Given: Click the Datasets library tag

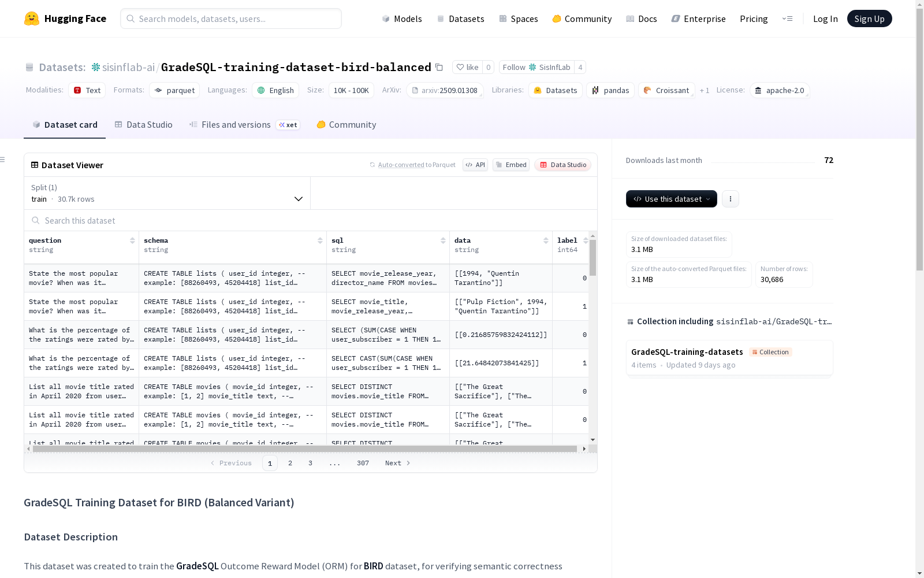Looking at the screenshot, I should 556,90.
